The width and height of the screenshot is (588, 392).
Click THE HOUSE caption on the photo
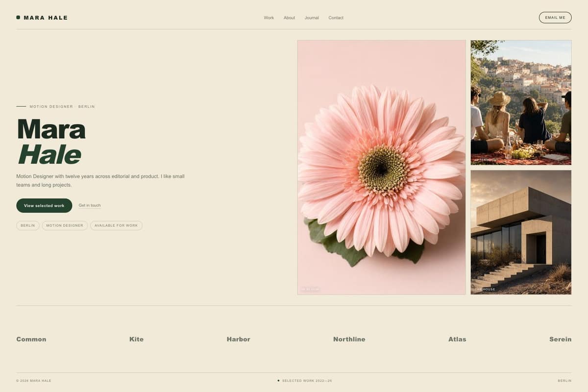(485, 290)
